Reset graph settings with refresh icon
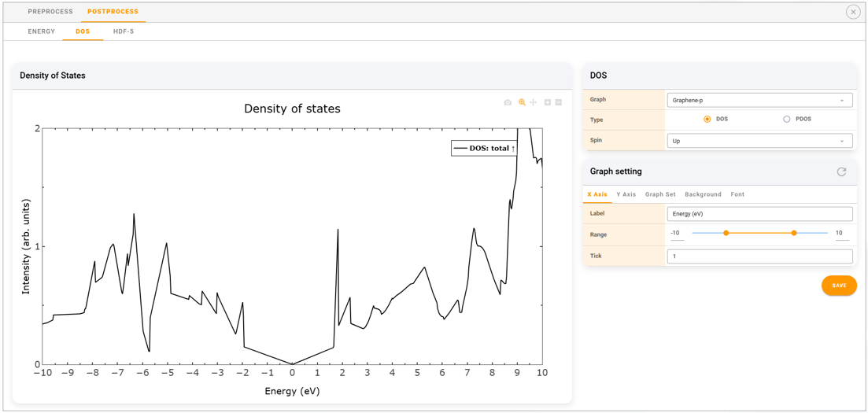Viewport: 868px width, 413px height. click(x=841, y=171)
